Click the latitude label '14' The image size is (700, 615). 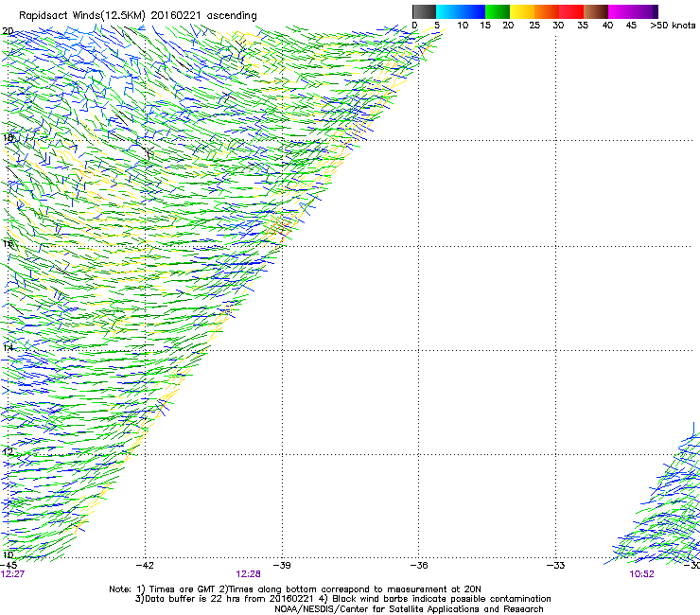click(x=8, y=347)
